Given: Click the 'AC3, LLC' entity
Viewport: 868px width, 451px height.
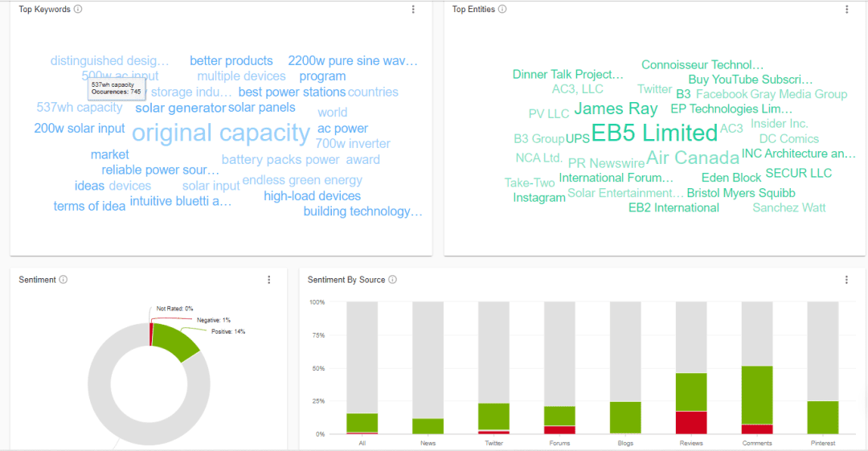Looking at the screenshot, I should tap(577, 89).
